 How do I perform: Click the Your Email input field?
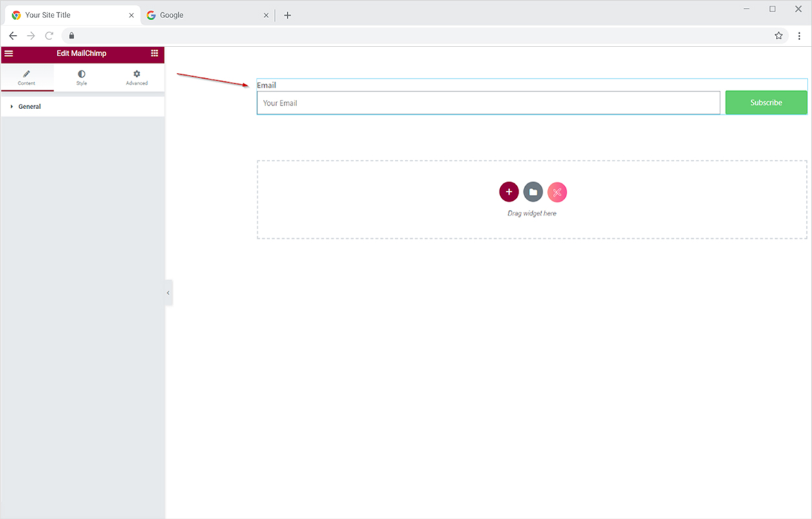[x=488, y=103]
